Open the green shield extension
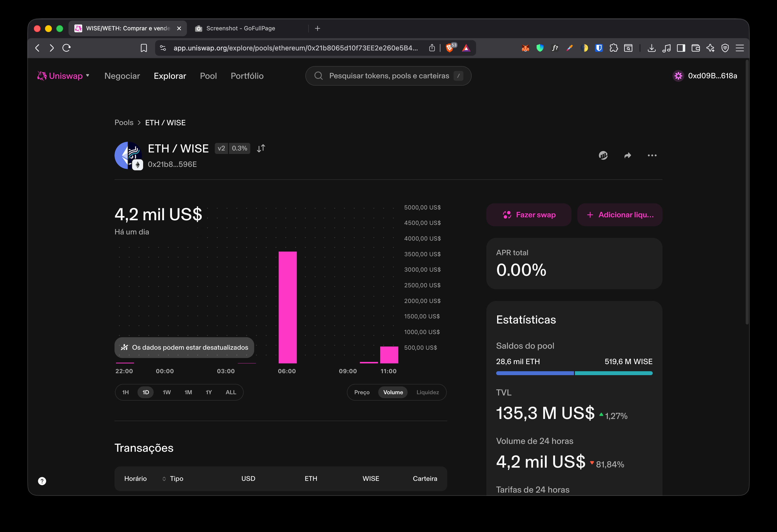This screenshot has height=532, width=777. click(x=540, y=48)
